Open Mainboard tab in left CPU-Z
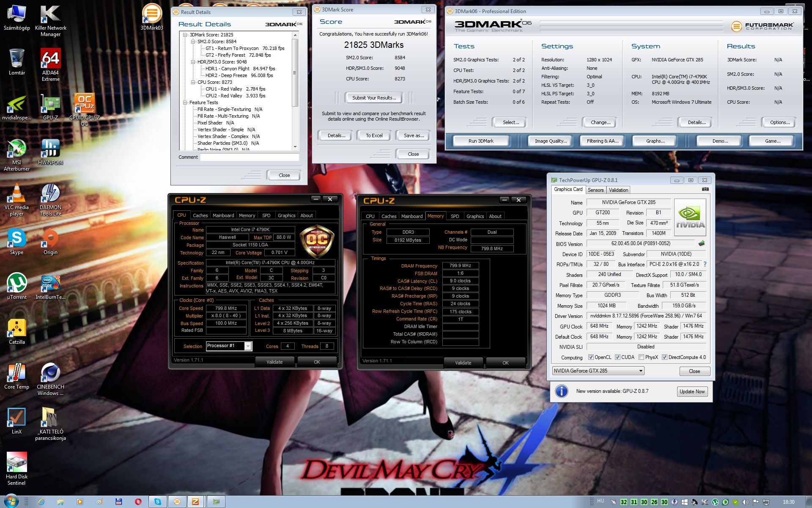This screenshot has height=508, width=812. 223,215
